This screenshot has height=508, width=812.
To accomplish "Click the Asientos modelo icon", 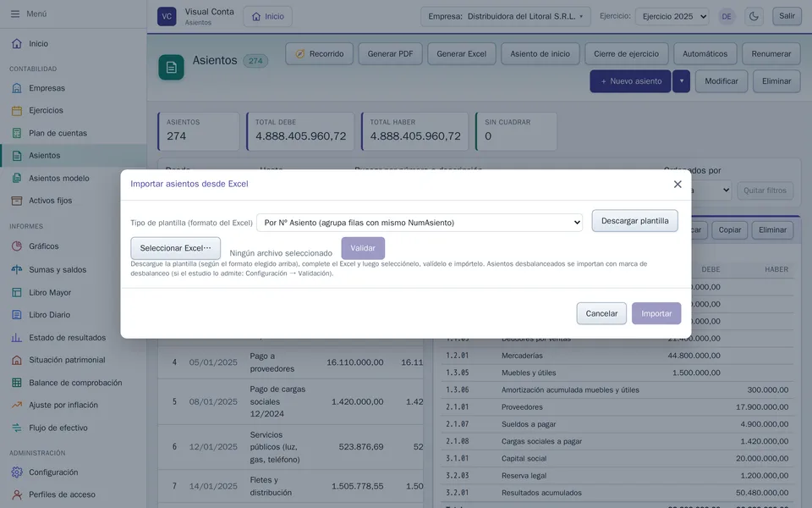I will (x=17, y=179).
